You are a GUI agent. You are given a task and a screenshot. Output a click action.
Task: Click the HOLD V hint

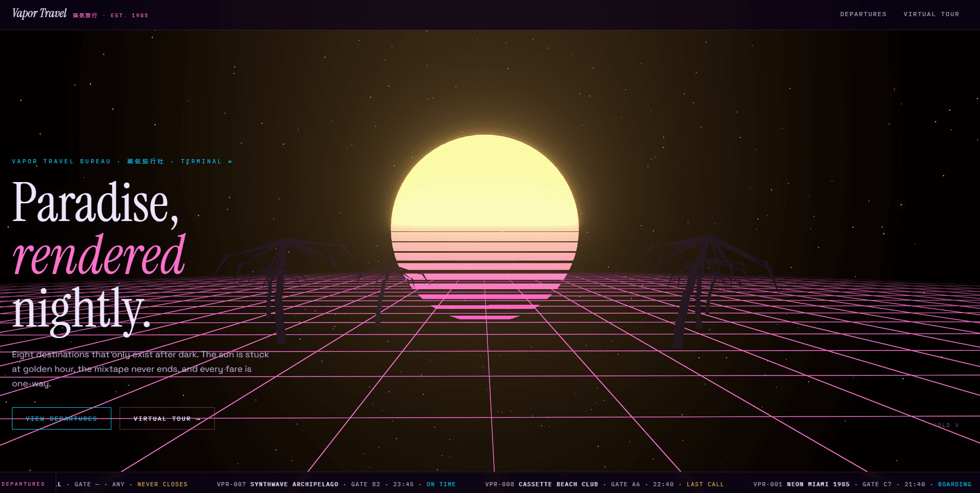[x=946, y=425]
